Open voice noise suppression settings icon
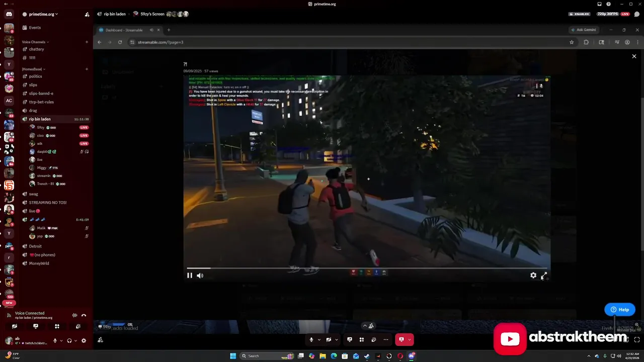The width and height of the screenshot is (644, 362). [75, 315]
